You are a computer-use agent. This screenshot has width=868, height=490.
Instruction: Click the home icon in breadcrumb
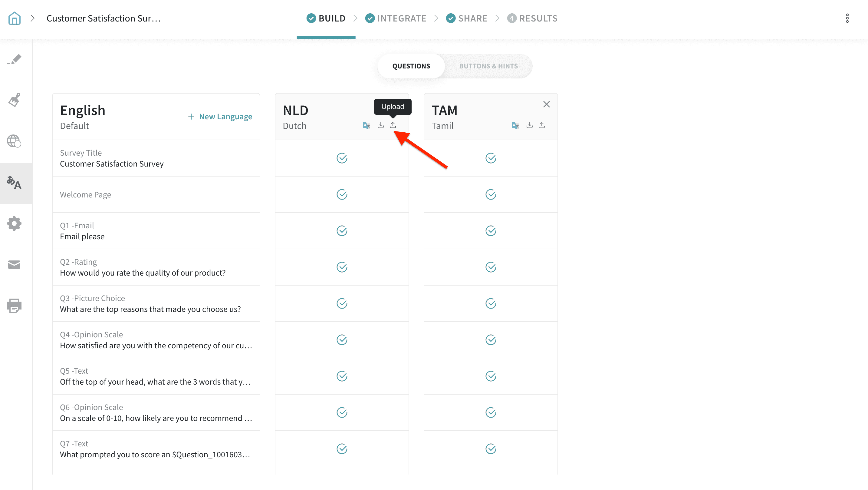click(15, 18)
